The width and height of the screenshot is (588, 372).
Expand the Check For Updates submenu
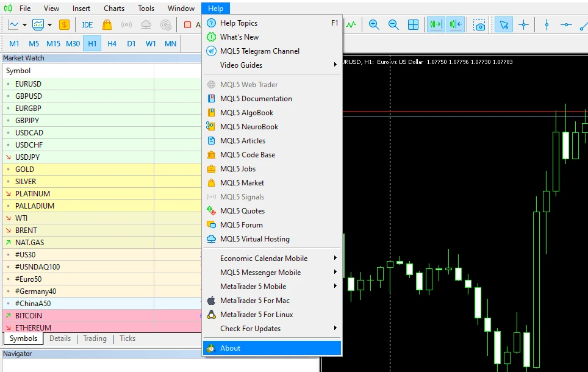point(335,329)
